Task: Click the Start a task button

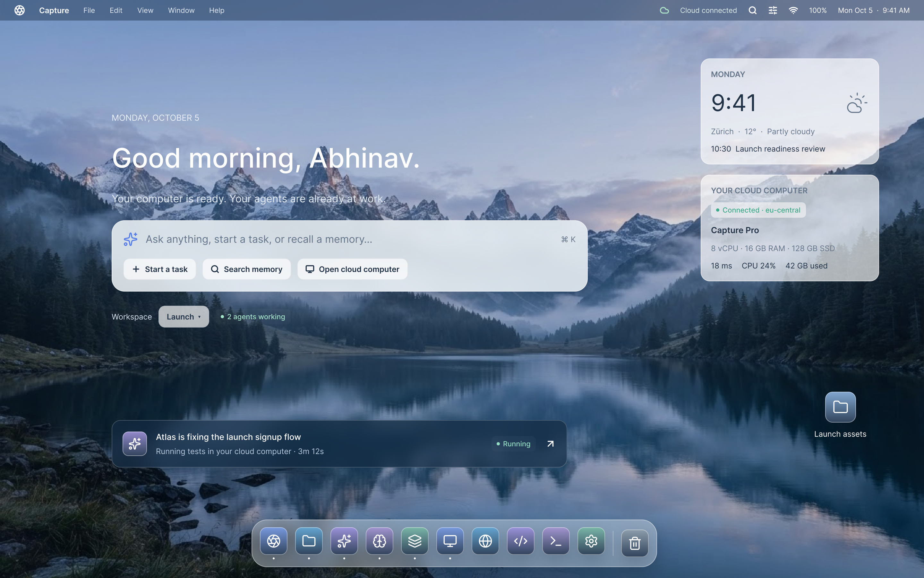Action: [x=159, y=269]
